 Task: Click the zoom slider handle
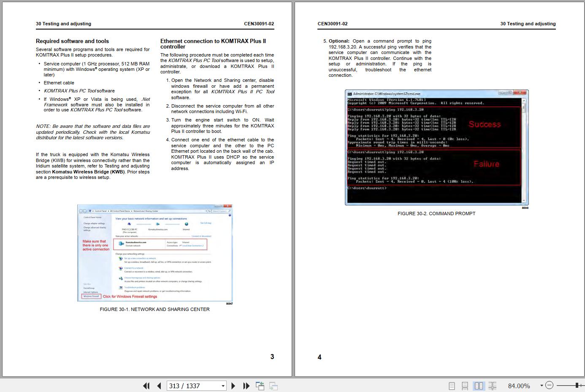tap(577, 385)
